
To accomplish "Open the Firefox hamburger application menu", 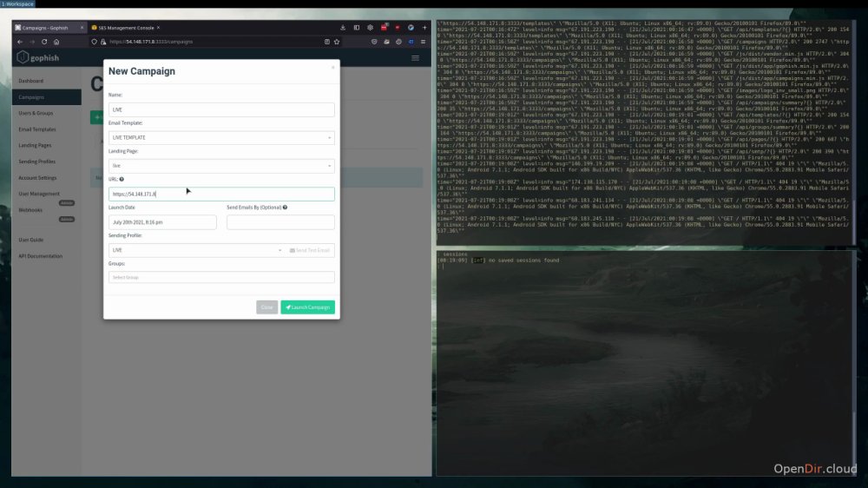I will (x=423, y=42).
